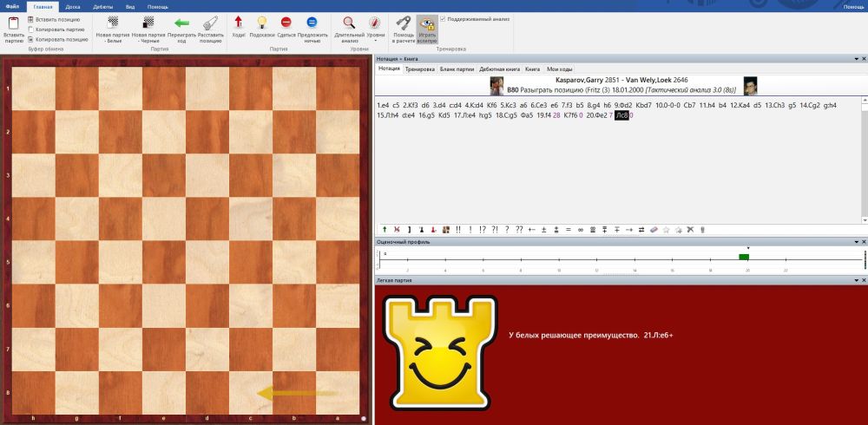Click the Ходи! red arrow icon
The image size is (868, 425).
239,26
